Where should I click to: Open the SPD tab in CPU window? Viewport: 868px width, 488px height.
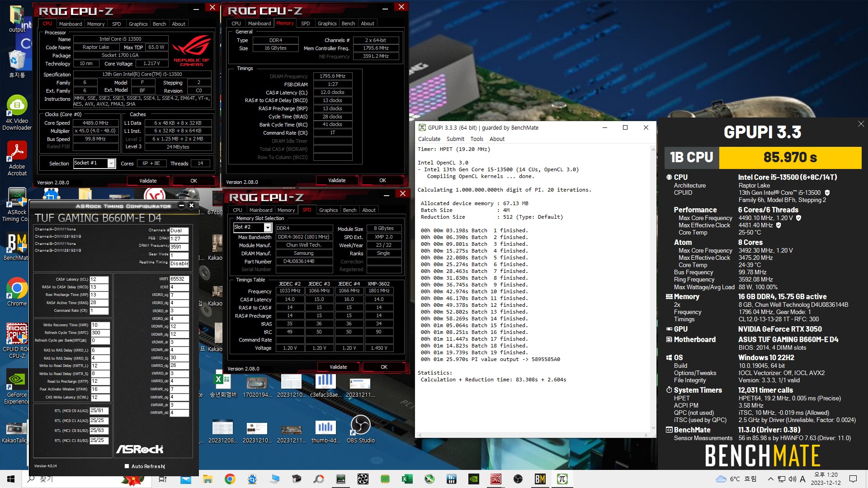(117, 24)
